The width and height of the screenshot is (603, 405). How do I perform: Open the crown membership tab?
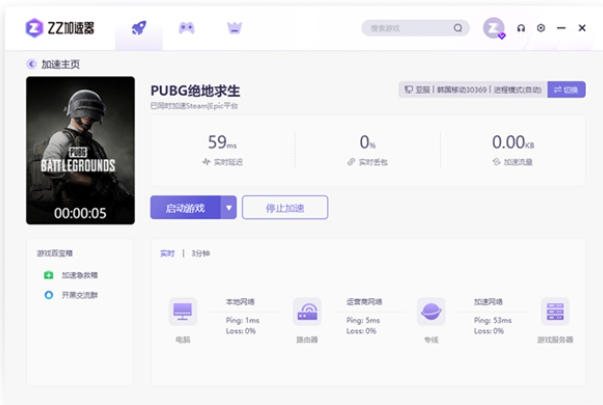click(x=234, y=28)
